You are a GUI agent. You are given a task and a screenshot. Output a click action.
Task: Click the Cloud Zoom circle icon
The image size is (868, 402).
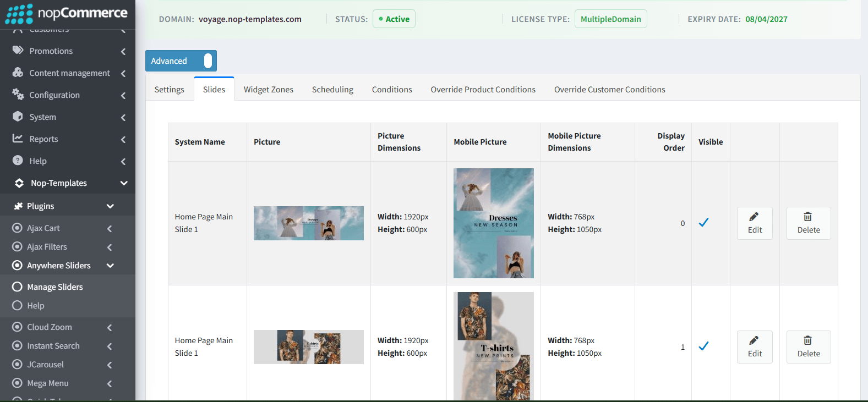(x=17, y=327)
